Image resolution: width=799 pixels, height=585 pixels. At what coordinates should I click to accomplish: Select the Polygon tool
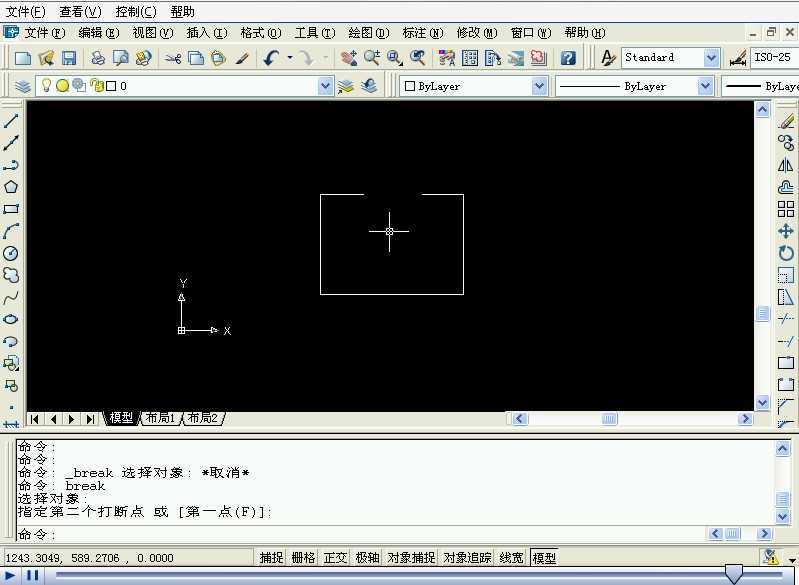click(x=11, y=187)
